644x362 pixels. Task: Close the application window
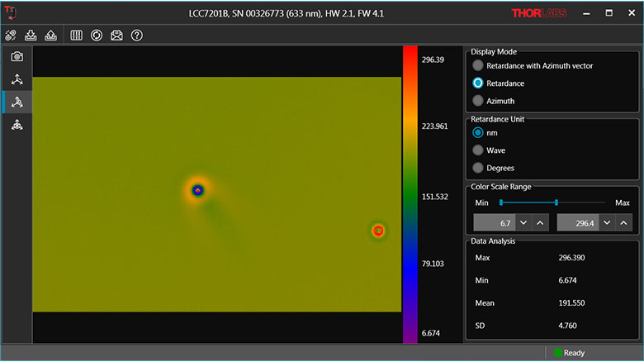point(632,13)
